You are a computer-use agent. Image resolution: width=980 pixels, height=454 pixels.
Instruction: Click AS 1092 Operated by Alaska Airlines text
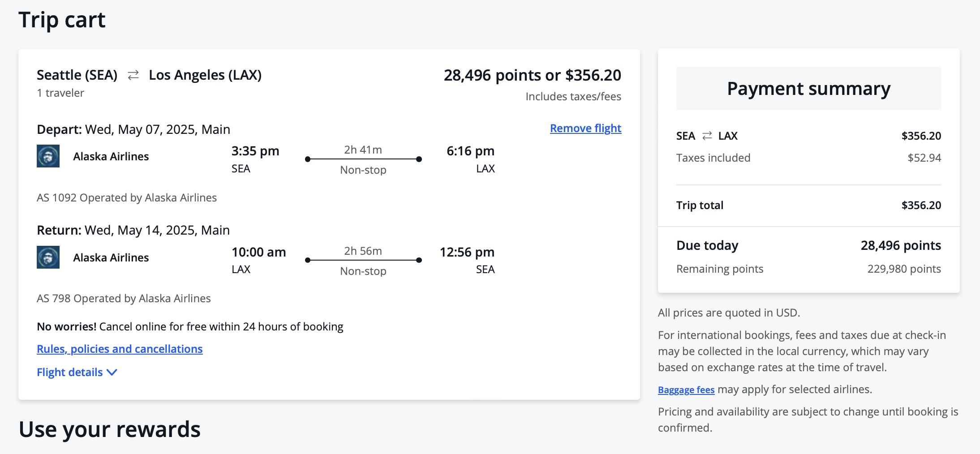pos(127,197)
